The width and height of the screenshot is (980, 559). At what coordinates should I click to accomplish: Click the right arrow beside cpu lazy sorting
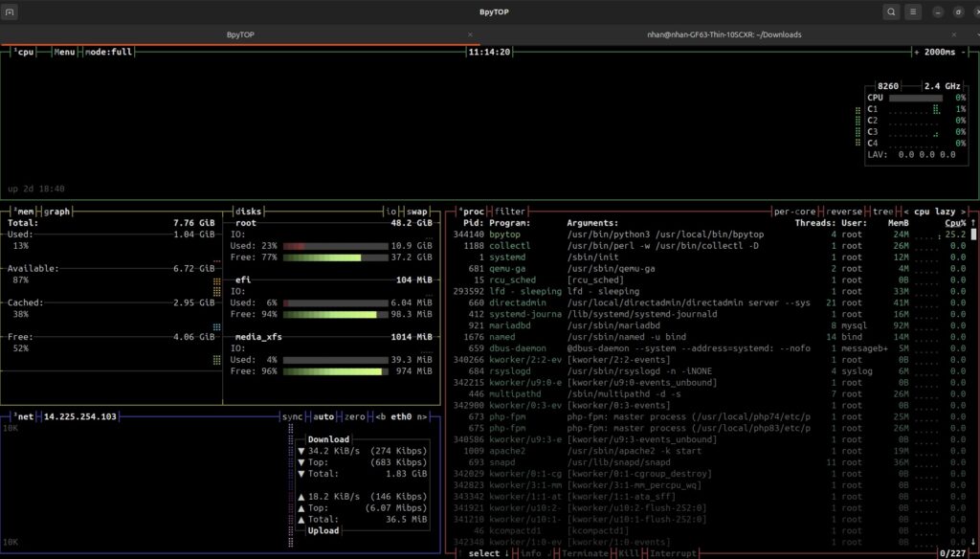964,211
